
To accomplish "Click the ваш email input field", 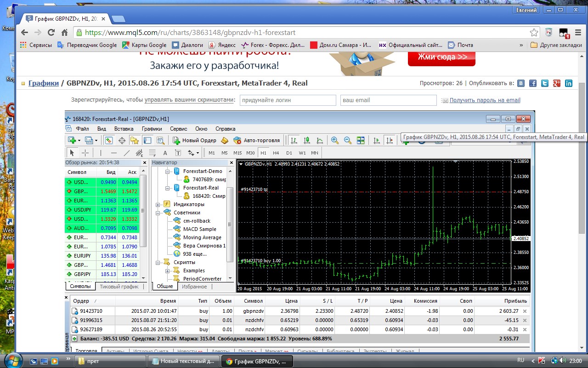I will [x=388, y=100].
